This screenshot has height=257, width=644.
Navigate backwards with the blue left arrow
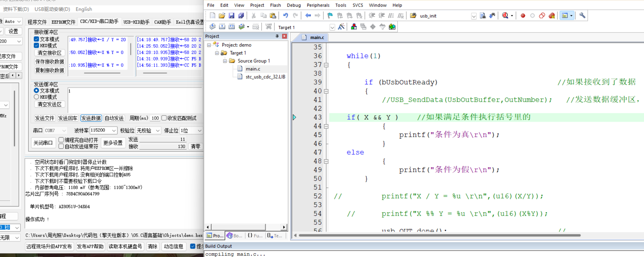(308, 15)
